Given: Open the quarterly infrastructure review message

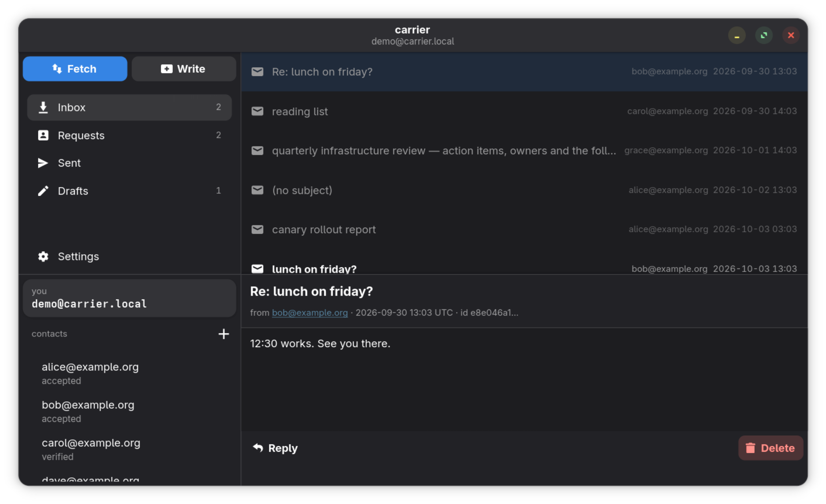Looking at the screenshot, I should pyautogui.click(x=524, y=150).
